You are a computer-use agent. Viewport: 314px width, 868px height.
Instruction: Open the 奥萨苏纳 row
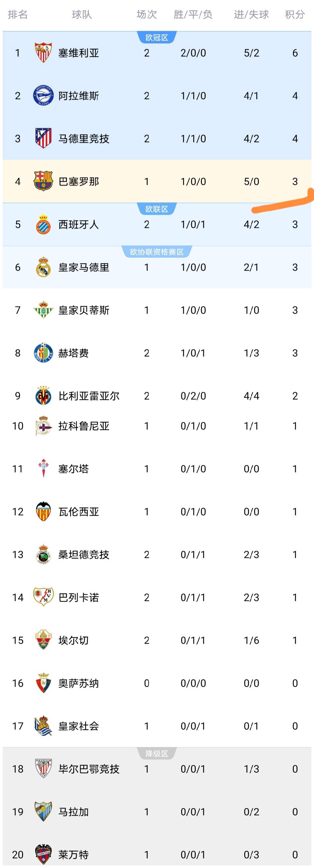point(157,683)
